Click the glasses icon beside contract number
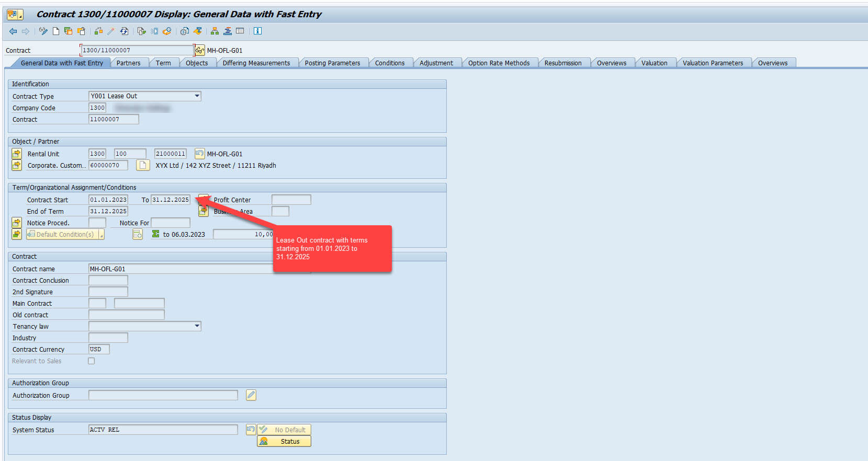 coord(199,50)
